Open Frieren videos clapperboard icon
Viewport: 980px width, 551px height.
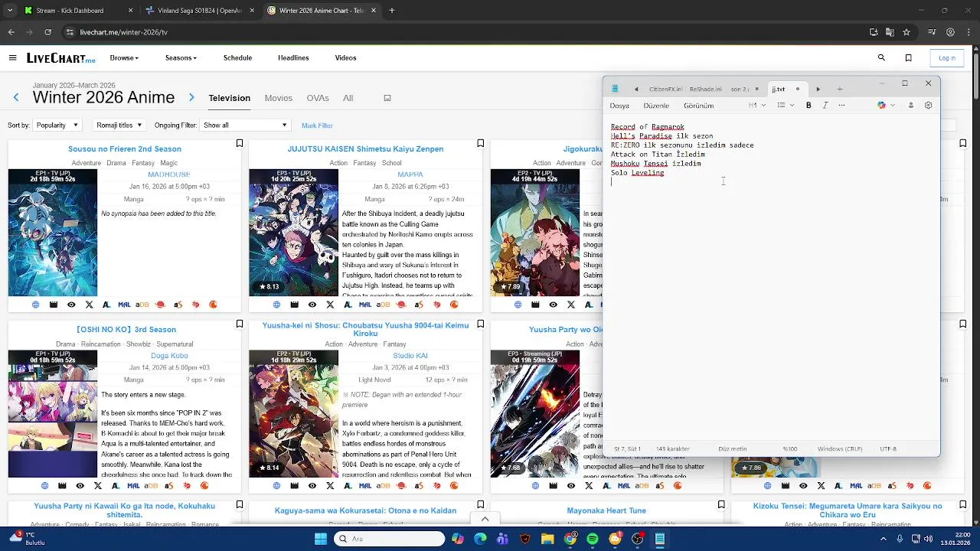(54, 305)
